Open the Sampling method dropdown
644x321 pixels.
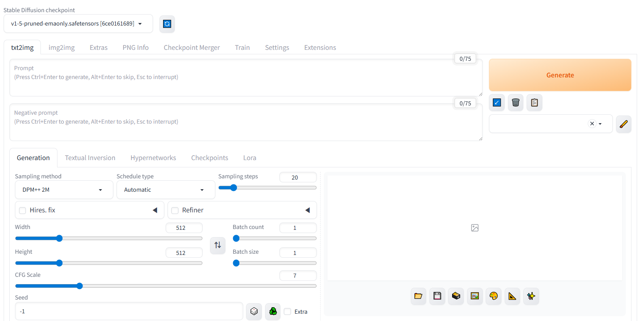coord(64,190)
